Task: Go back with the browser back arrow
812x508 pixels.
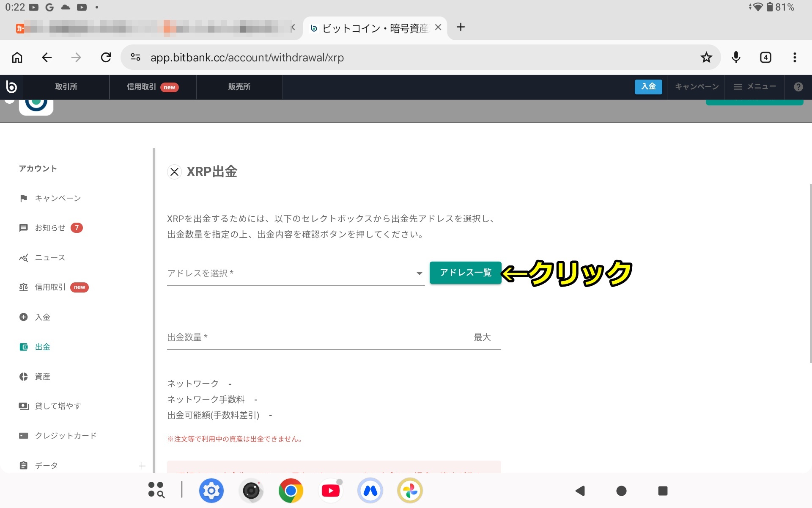Action: pyautogui.click(x=47, y=58)
